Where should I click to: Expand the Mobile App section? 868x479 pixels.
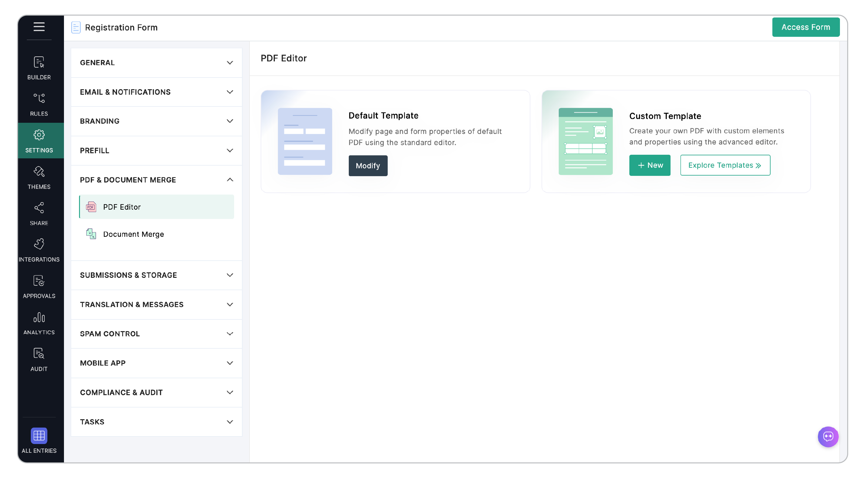point(157,363)
